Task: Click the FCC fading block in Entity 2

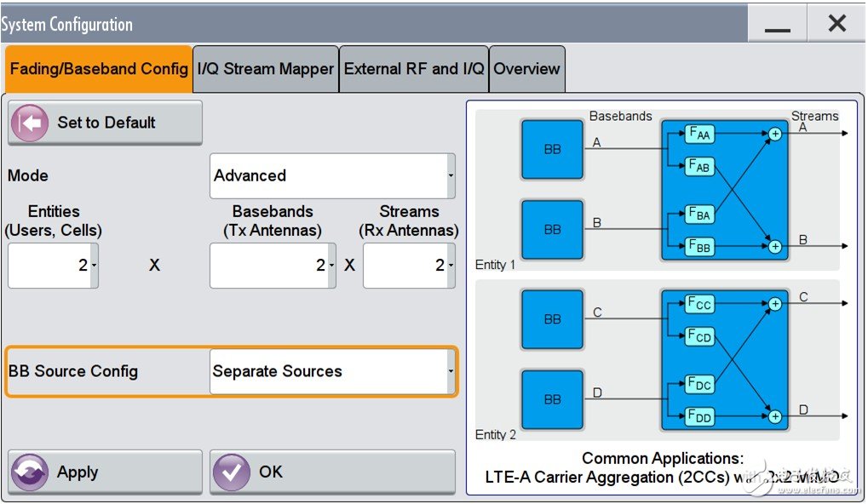Action: point(699,304)
